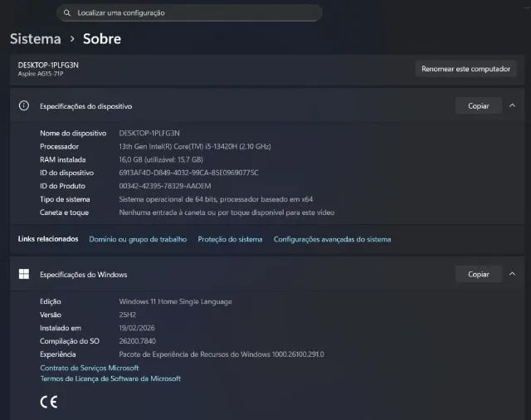Click the DESKTOP-1PLFG3N name above Aspire AG15-71P
This screenshot has height=420, width=531.
pyautogui.click(x=48, y=65)
